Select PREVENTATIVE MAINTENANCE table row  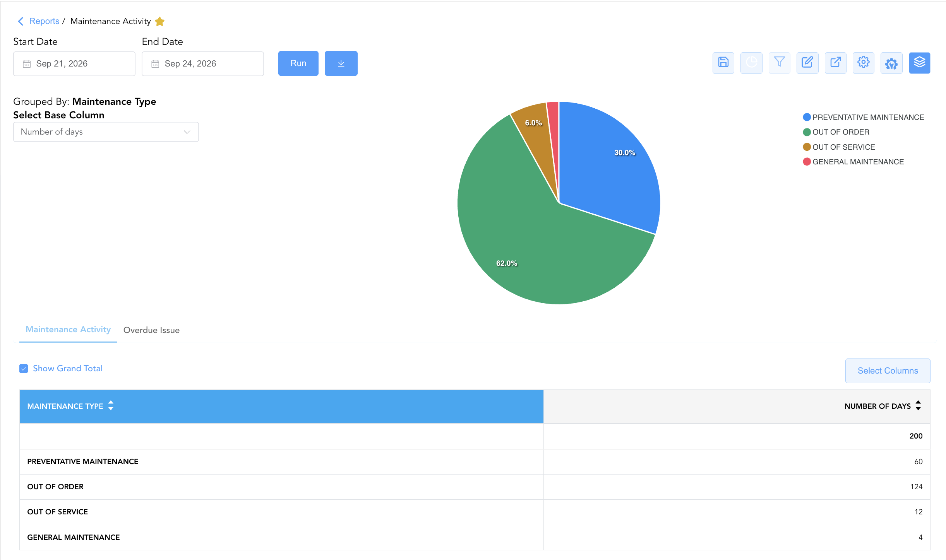coord(475,462)
